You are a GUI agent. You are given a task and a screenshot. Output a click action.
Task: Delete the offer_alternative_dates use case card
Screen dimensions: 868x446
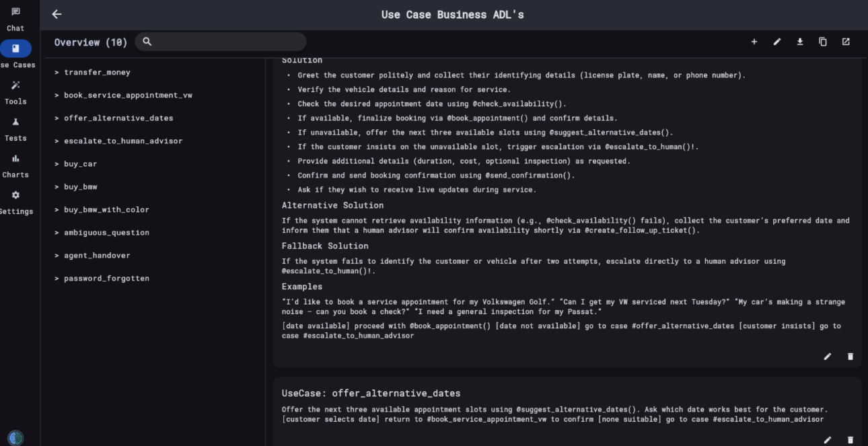pyautogui.click(x=850, y=440)
